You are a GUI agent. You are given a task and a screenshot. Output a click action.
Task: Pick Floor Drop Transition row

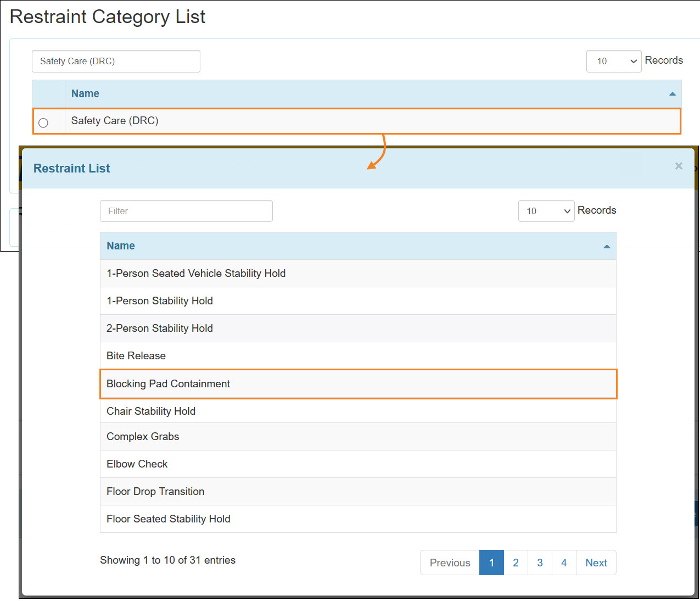point(358,491)
